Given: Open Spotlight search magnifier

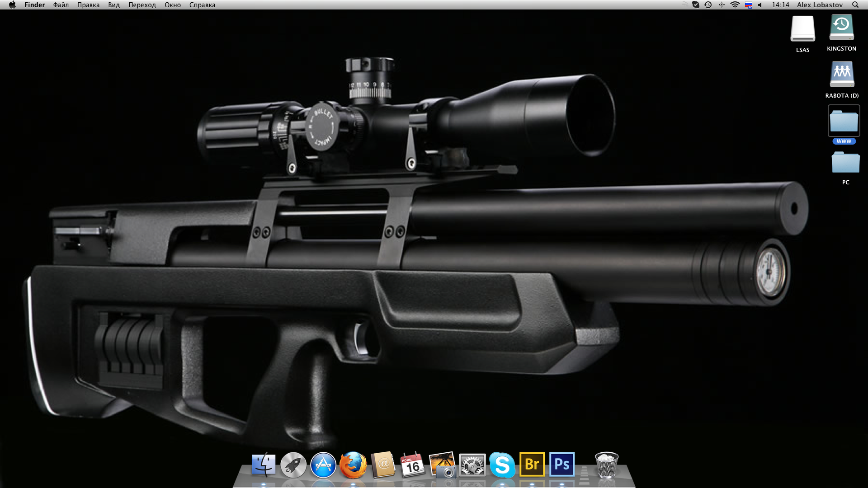Looking at the screenshot, I should pyautogui.click(x=855, y=5).
